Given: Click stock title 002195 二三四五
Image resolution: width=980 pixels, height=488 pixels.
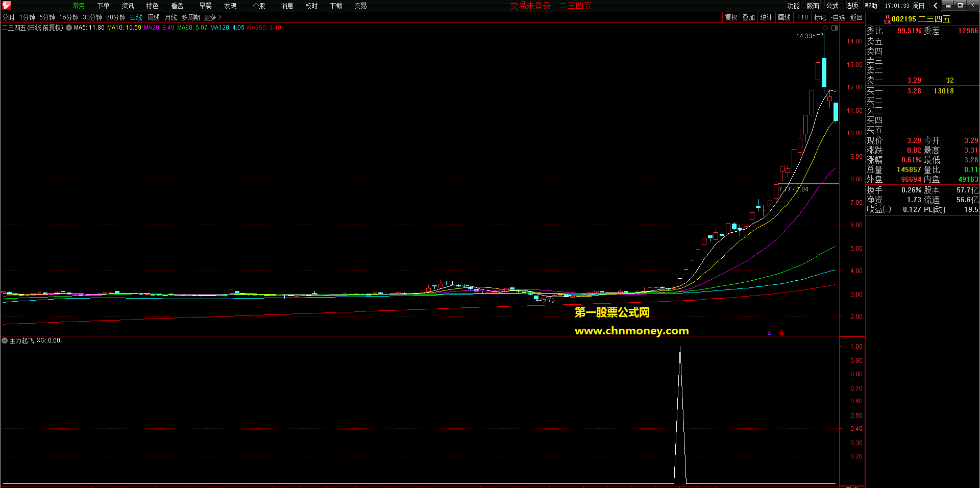Looking at the screenshot, I should point(921,19).
